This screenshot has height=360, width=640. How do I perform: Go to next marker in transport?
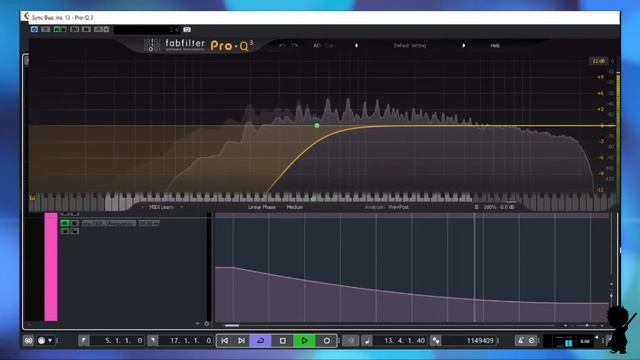coord(241,340)
